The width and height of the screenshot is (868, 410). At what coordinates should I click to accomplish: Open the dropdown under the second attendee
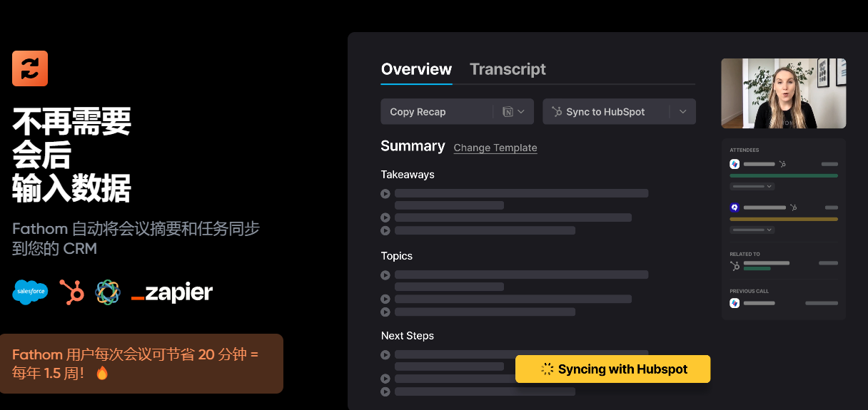752,230
